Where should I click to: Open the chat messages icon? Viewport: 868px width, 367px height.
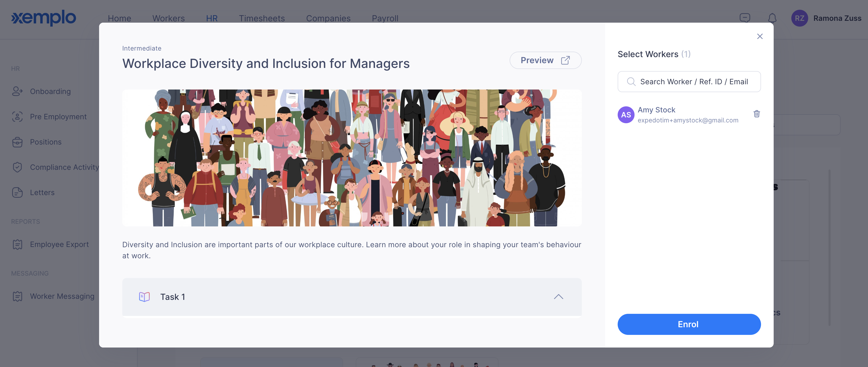(745, 18)
